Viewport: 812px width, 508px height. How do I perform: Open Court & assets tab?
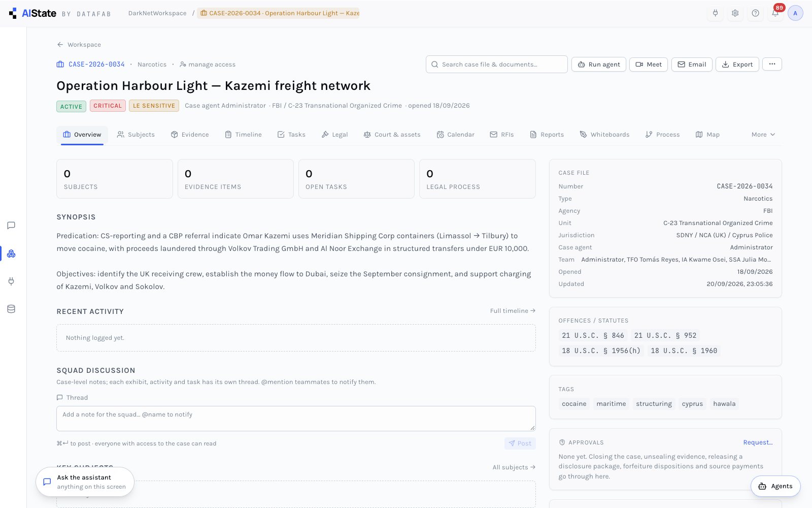(392, 135)
